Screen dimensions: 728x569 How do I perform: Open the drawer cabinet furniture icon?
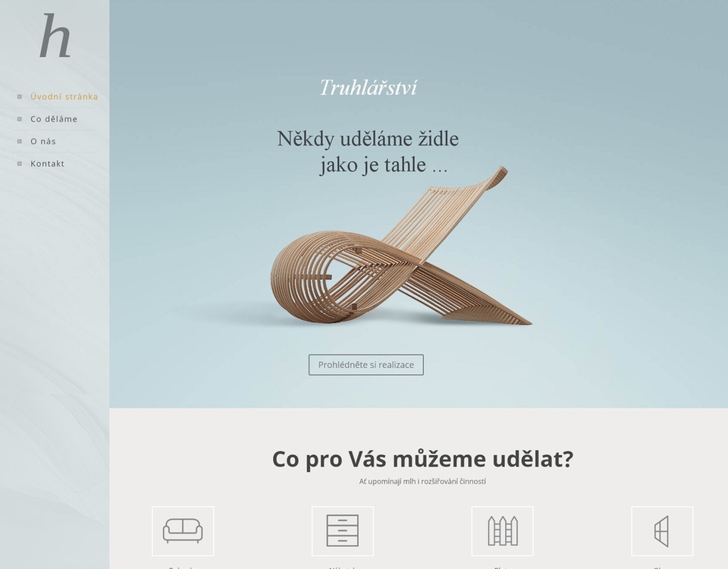click(343, 531)
